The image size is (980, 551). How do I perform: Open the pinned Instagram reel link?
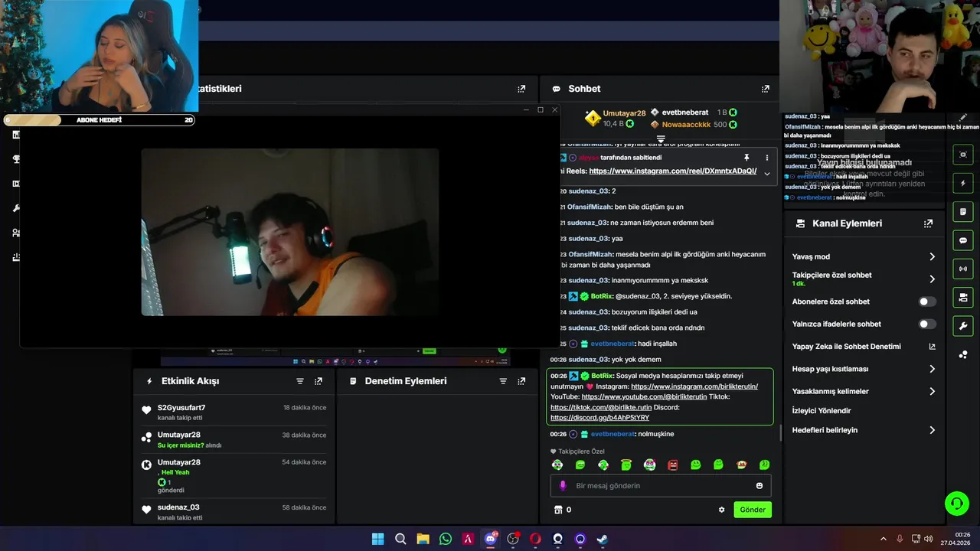click(x=673, y=171)
